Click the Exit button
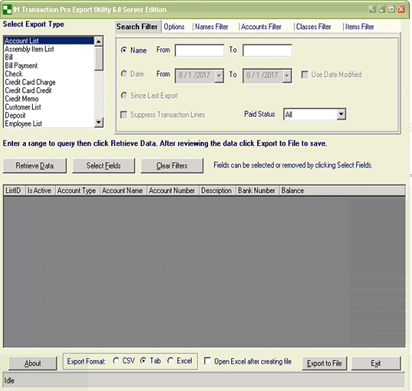The width and height of the screenshot is (412, 391). pos(376,363)
